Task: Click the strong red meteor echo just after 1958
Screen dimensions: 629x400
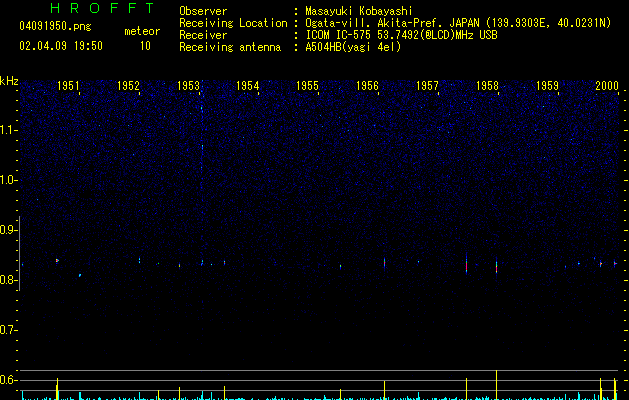Action: tap(496, 267)
